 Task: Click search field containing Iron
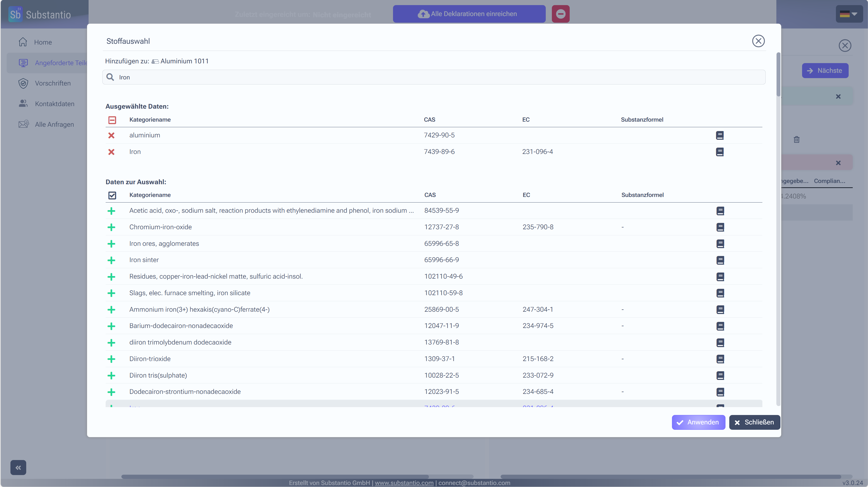pos(434,77)
